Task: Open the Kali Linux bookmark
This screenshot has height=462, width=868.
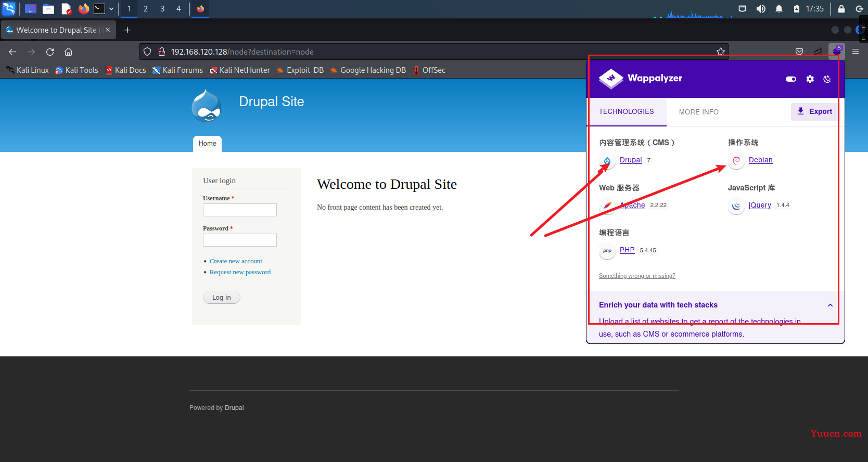Action: [x=28, y=70]
